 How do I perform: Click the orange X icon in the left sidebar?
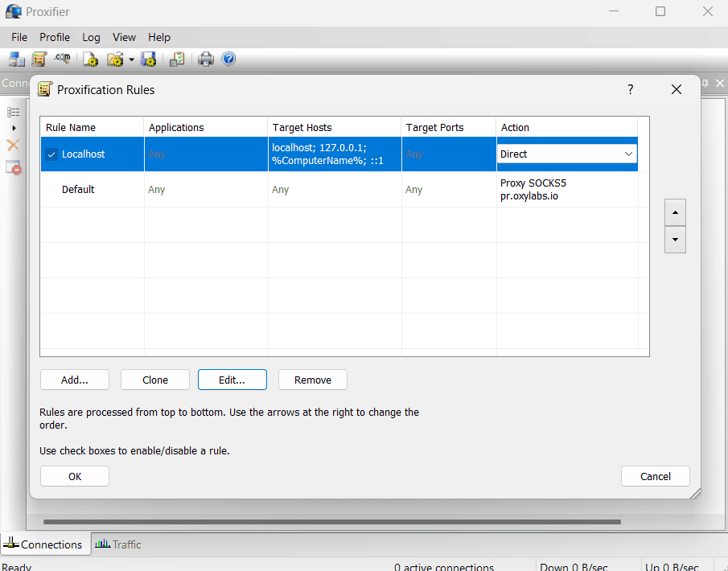[x=13, y=146]
